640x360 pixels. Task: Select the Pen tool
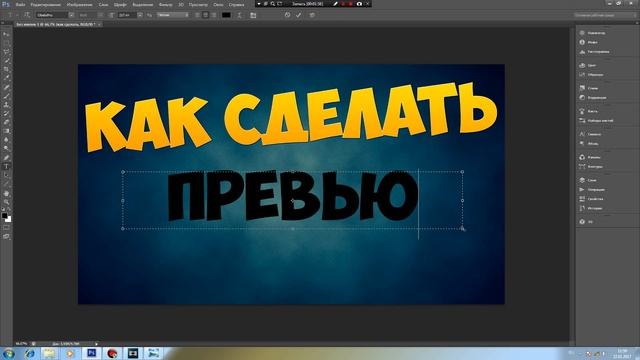coord(6,158)
